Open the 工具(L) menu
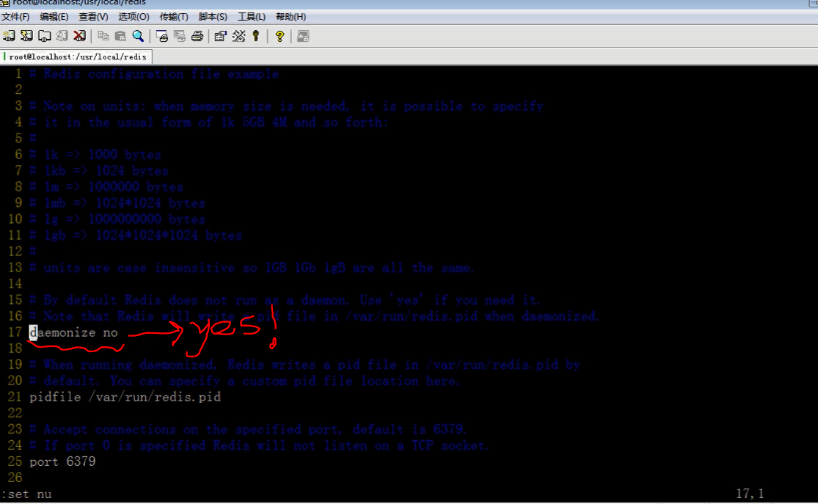Screen dimensions: 818x504 click(252, 17)
